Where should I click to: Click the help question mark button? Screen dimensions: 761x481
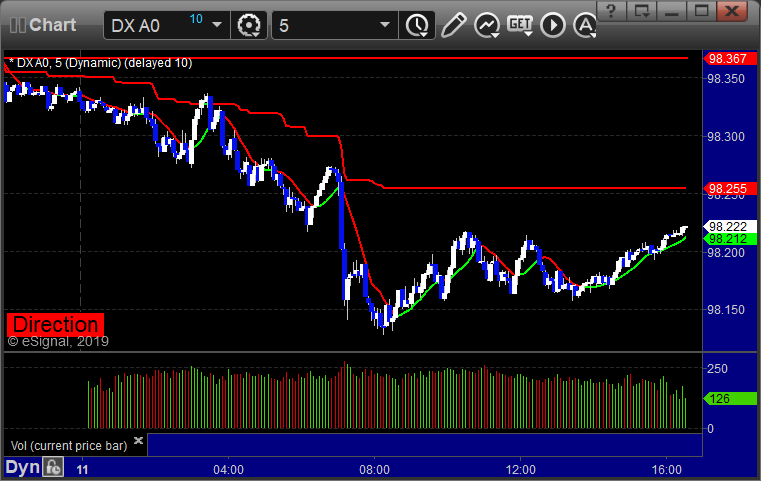tap(611, 11)
